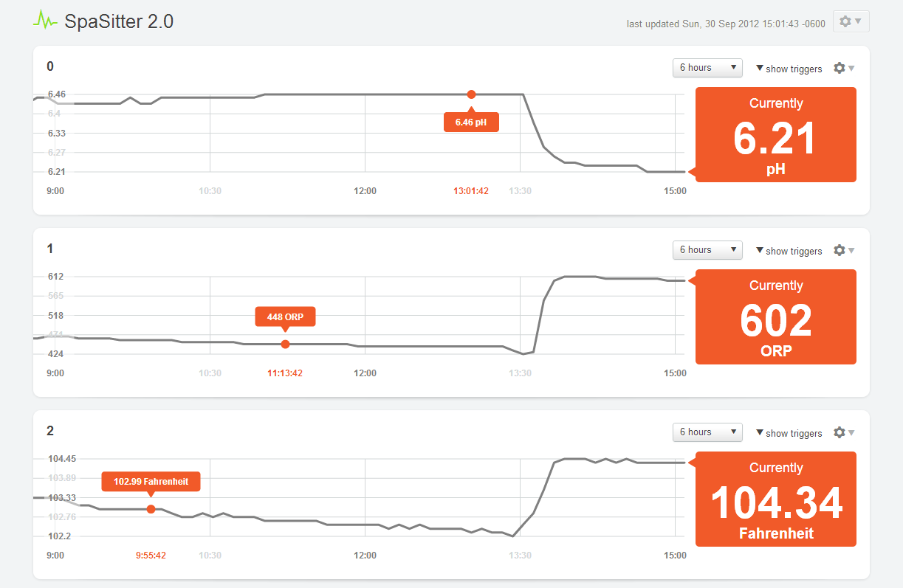The height and width of the screenshot is (588, 903).
Task: Select the 448 ORP data point marker
Action: click(x=285, y=344)
